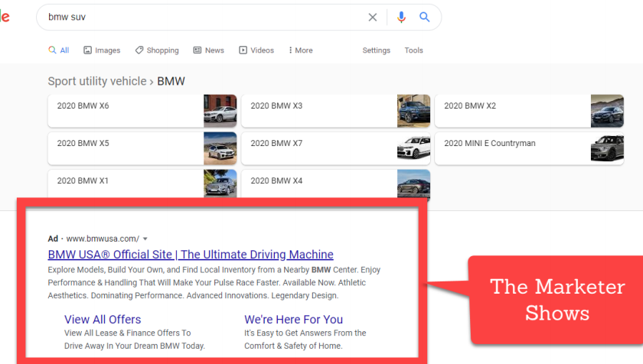Open the Tools options
The height and width of the screenshot is (364, 643).
click(x=413, y=50)
